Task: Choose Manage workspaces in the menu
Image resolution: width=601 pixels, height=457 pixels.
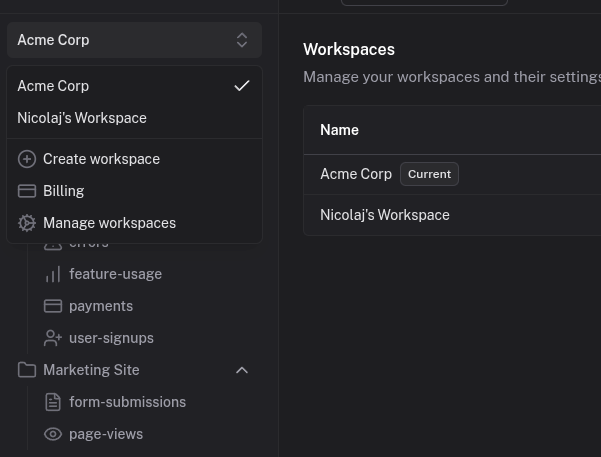Action: (134, 223)
